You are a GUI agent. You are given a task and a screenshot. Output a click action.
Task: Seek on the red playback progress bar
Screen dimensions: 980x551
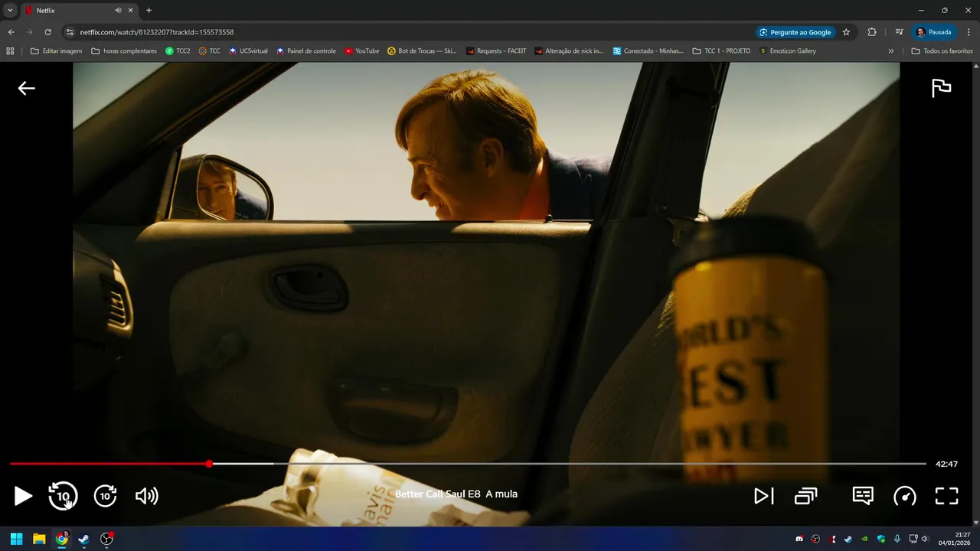(x=109, y=464)
